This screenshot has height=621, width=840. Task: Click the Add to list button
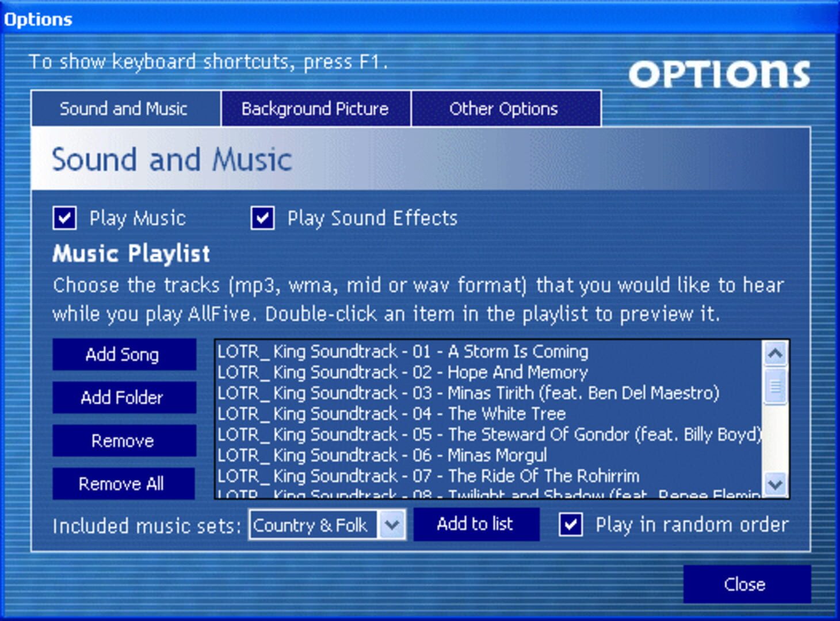[475, 524]
